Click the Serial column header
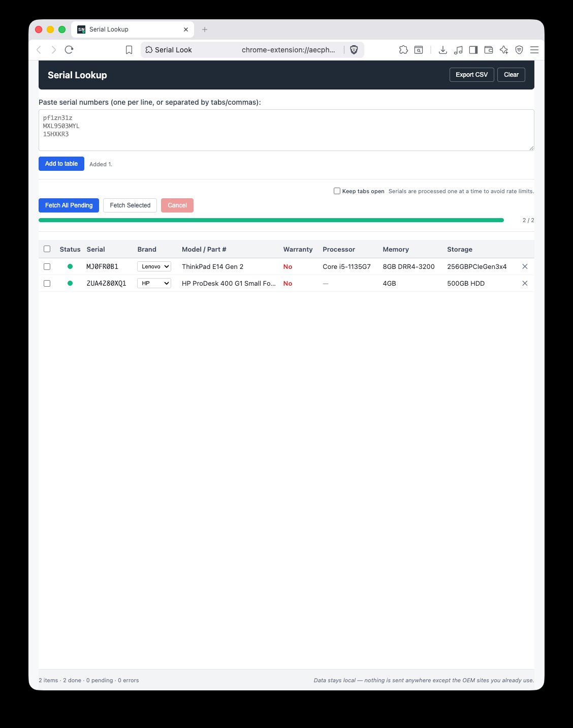The image size is (573, 728). pyautogui.click(x=95, y=249)
